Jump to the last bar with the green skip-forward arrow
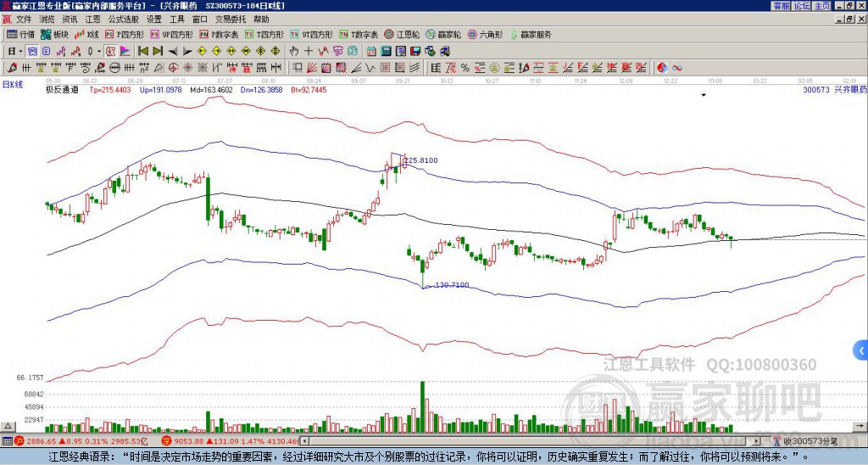Viewport: 868px width, 465px height. (x=158, y=51)
